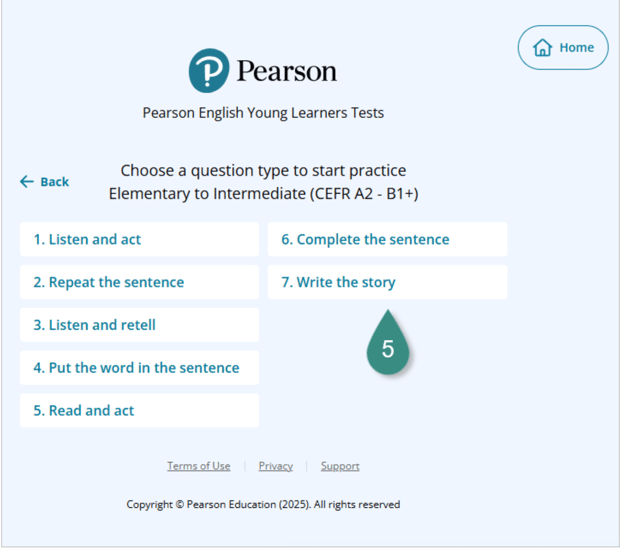
Task: Open "Listen and retell" practice
Action: [x=139, y=325]
